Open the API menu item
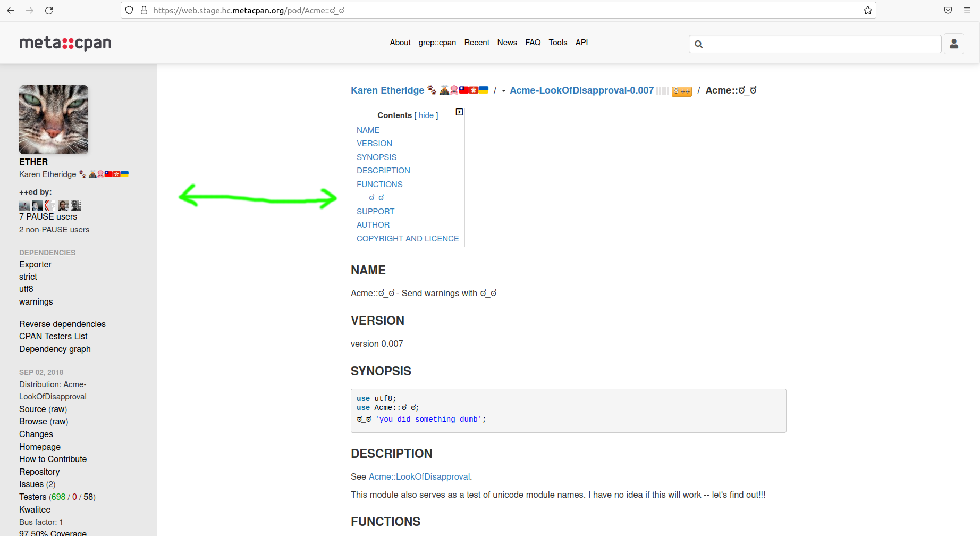 pos(581,43)
